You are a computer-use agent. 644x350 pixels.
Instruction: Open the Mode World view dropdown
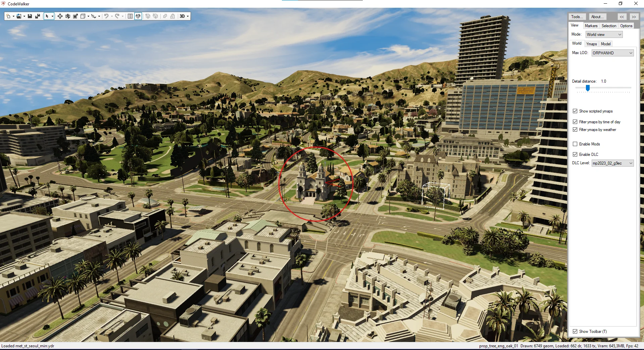pos(604,35)
